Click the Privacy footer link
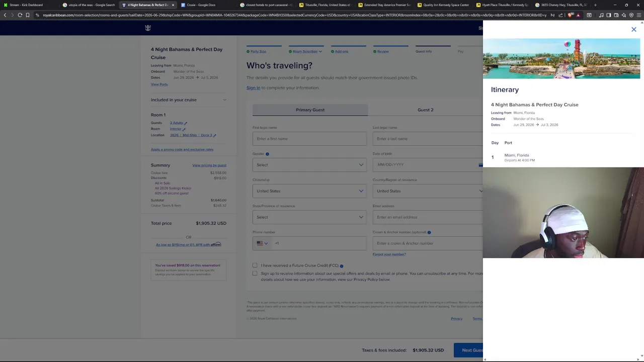This screenshot has width=644, height=362. click(456, 319)
